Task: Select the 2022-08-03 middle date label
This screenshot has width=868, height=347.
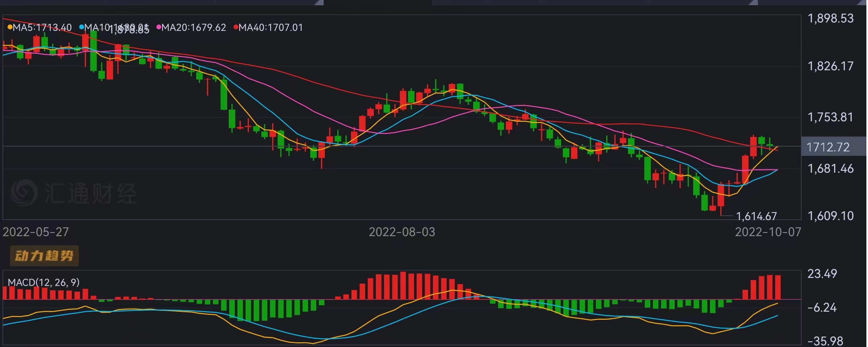Action: (402, 232)
